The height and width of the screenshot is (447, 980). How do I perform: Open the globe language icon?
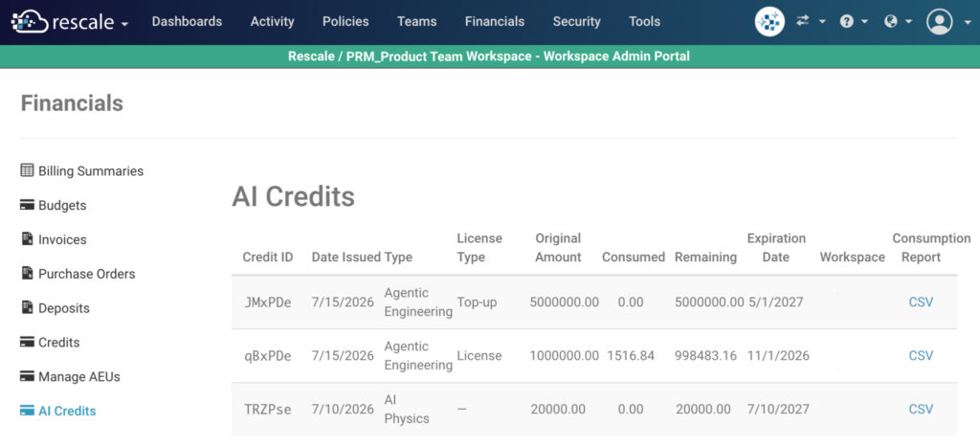click(891, 22)
